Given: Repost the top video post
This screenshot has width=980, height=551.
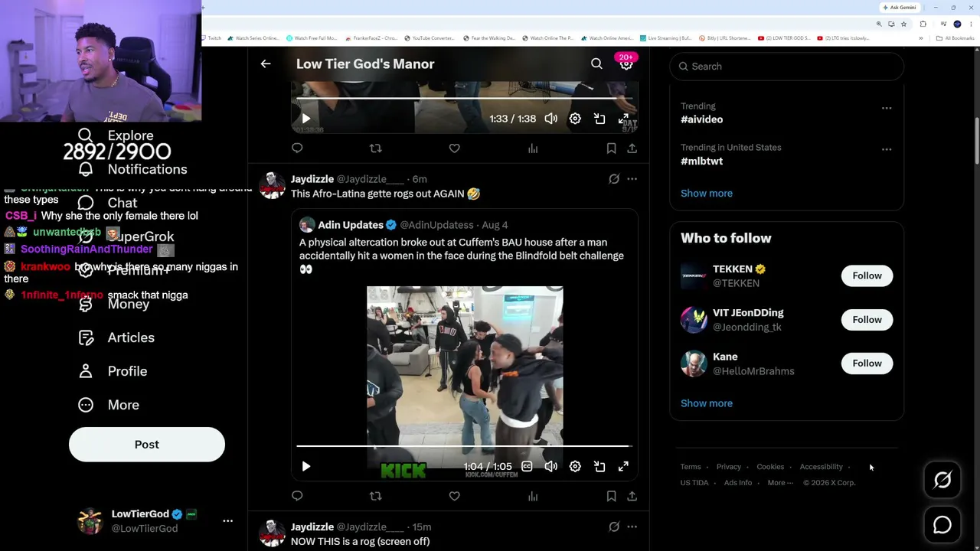Looking at the screenshot, I should click(x=375, y=148).
